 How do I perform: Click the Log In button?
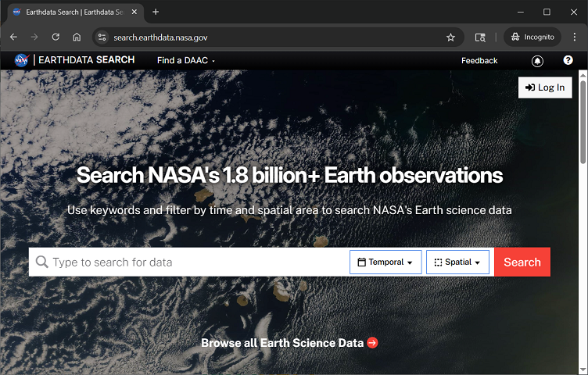(545, 87)
